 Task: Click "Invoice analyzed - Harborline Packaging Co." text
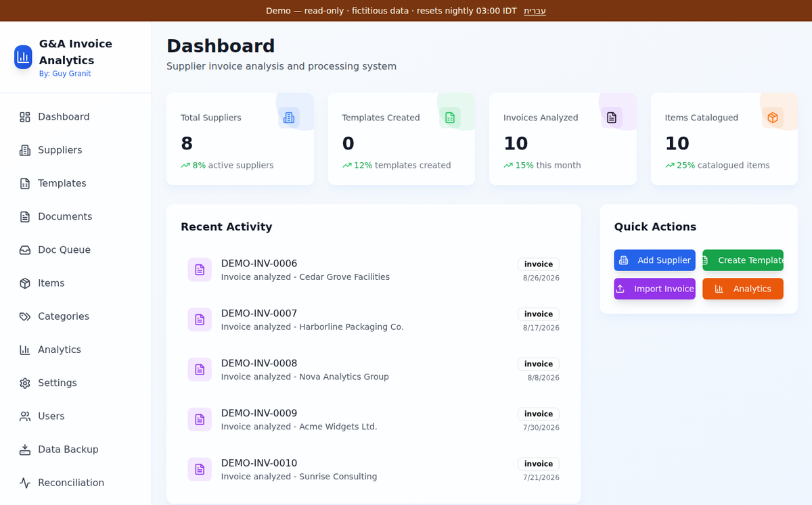pyautogui.click(x=313, y=327)
